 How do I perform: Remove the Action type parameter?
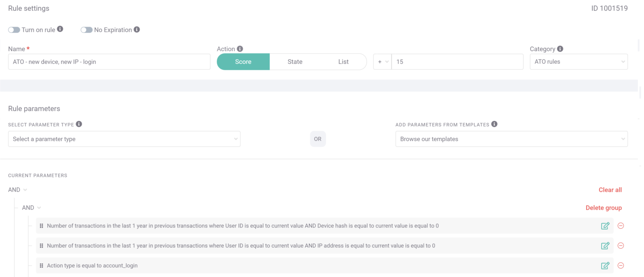click(x=621, y=265)
